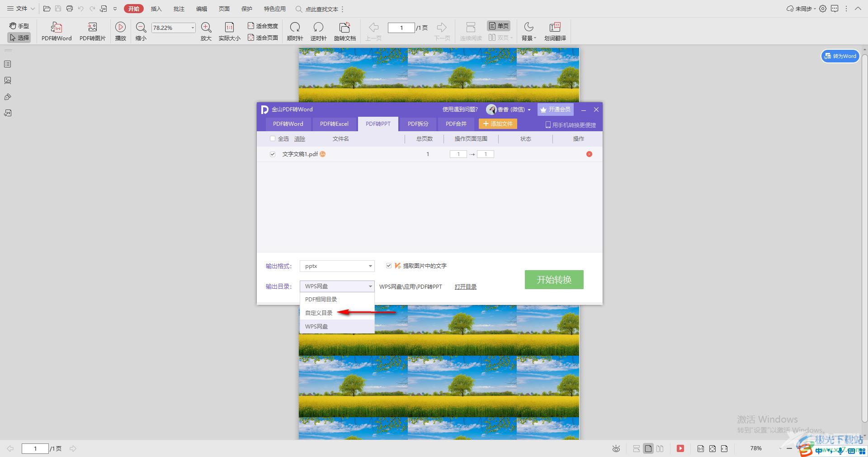Open 特色应用 ribbon tab
Screen dimensions: 868x457
(275, 9)
